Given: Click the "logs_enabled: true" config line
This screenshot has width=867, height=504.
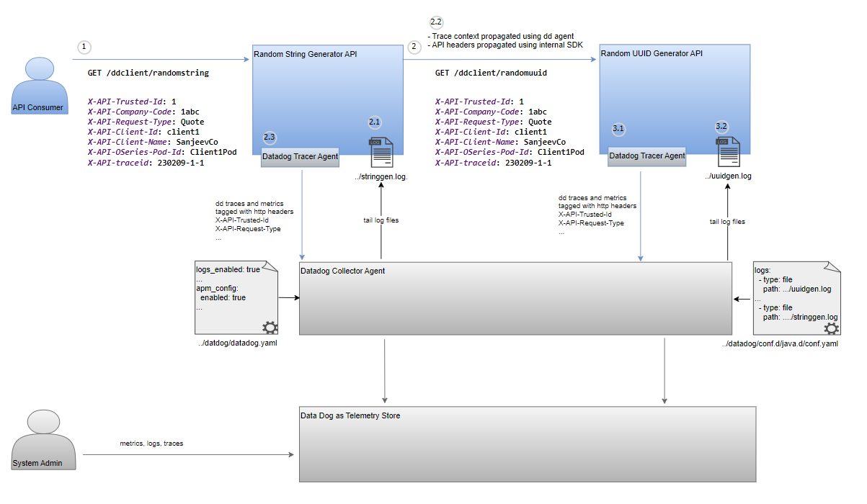Looking at the screenshot, I should coord(228,269).
